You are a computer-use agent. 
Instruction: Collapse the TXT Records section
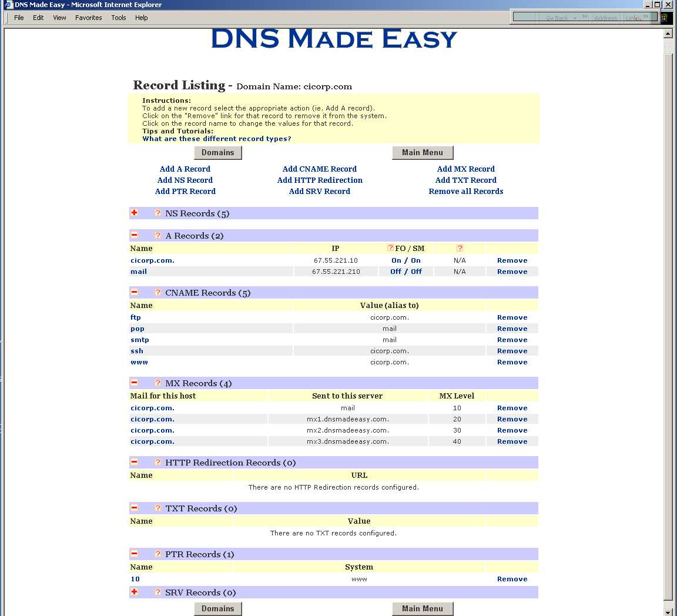click(134, 508)
